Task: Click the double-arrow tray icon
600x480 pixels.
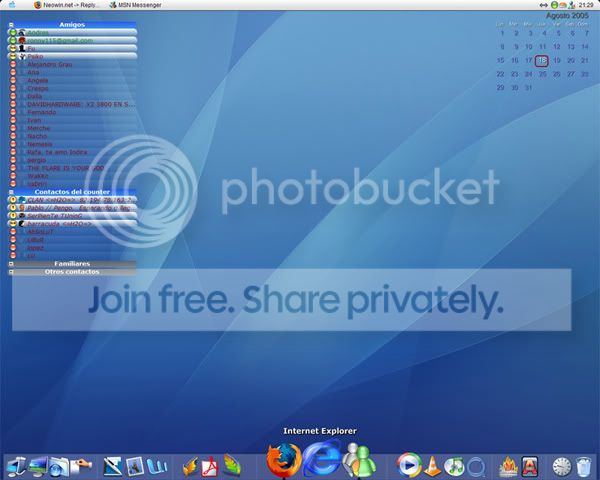Action: (543, 5)
